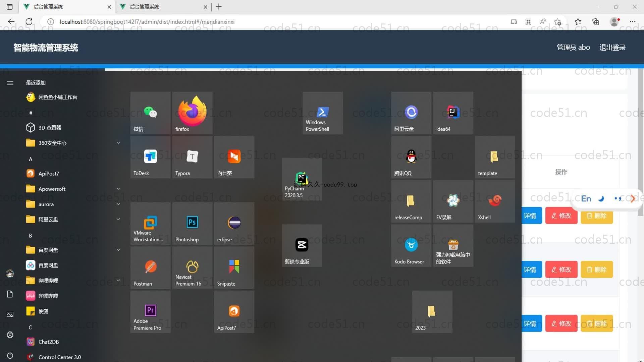Launch Kodo Browser tile

click(x=411, y=246)
